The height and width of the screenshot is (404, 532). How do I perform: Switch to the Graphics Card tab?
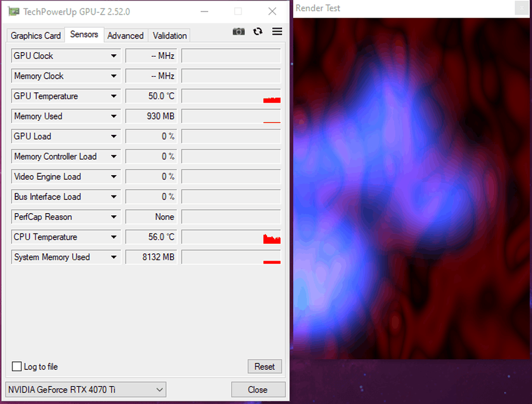coord(36,36)
